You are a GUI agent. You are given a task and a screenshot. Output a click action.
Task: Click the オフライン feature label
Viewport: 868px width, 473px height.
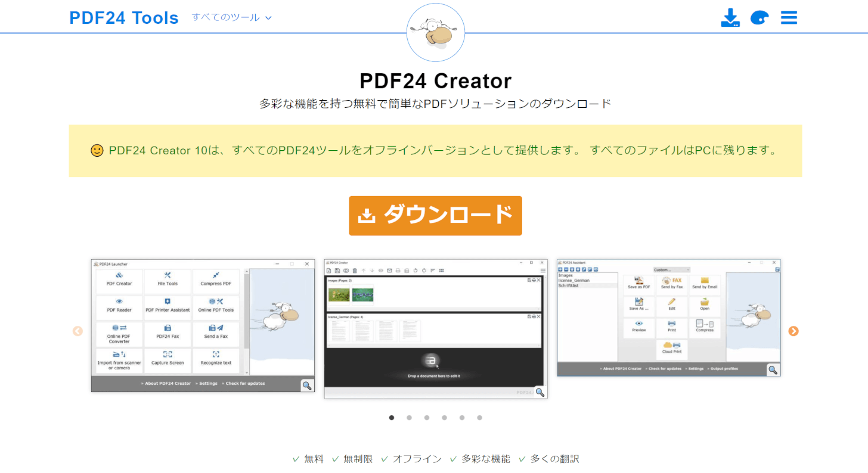click(417, 459)
